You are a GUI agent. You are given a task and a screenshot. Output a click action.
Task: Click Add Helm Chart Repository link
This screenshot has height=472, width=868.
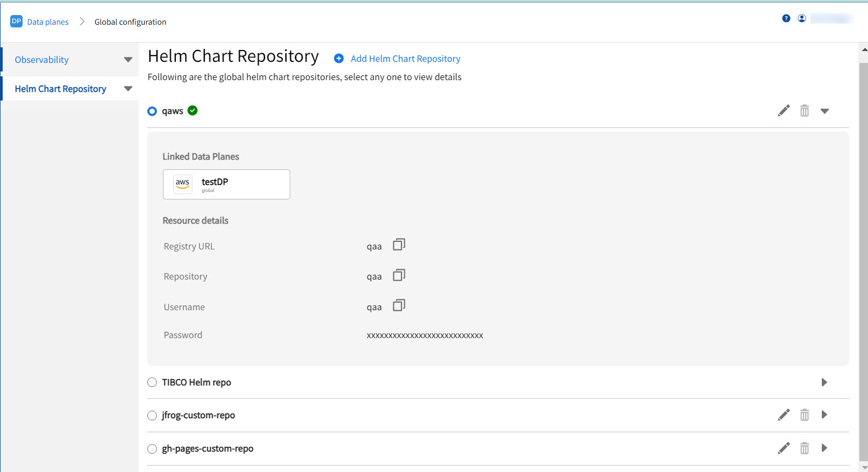pos(405,59)
